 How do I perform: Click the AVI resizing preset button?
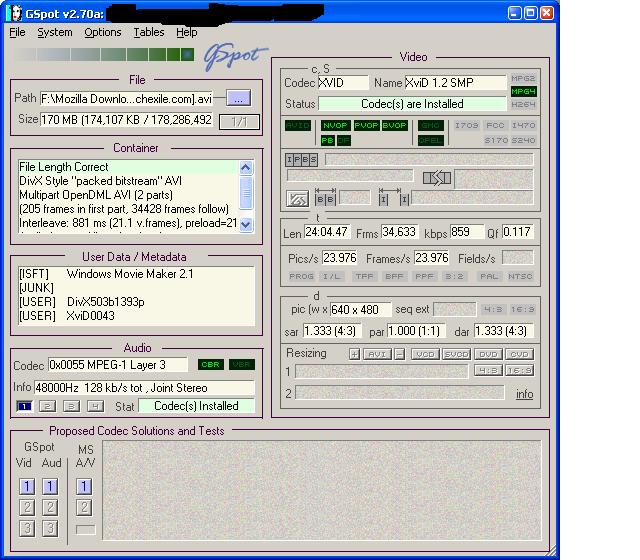pyautogui.click(x=377, y=354)
